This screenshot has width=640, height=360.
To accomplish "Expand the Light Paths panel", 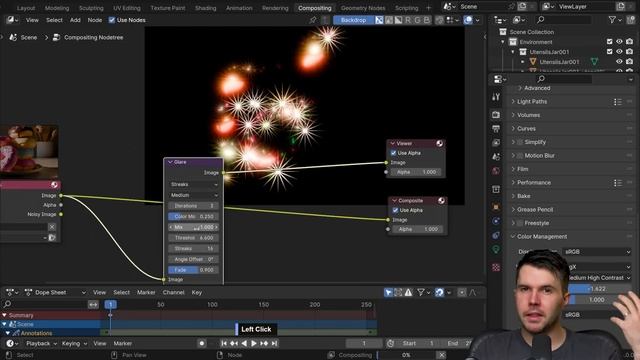I will click(532, 102).
